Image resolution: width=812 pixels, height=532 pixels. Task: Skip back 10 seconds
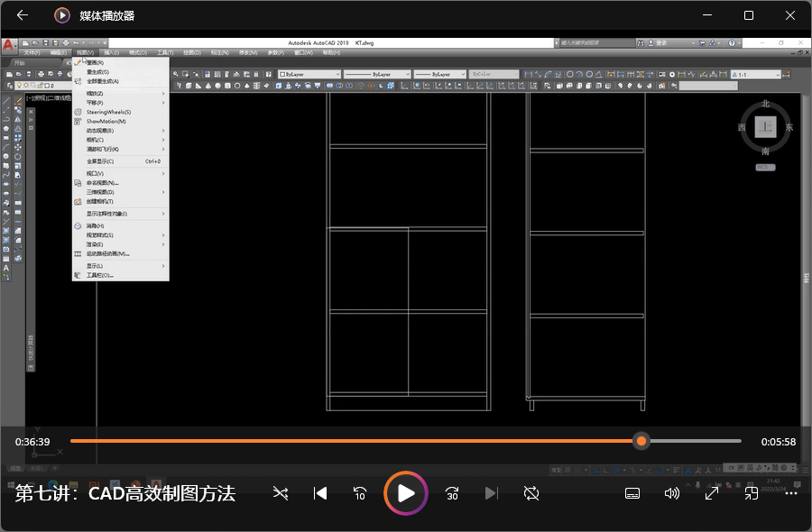click(x=359, y=493)
